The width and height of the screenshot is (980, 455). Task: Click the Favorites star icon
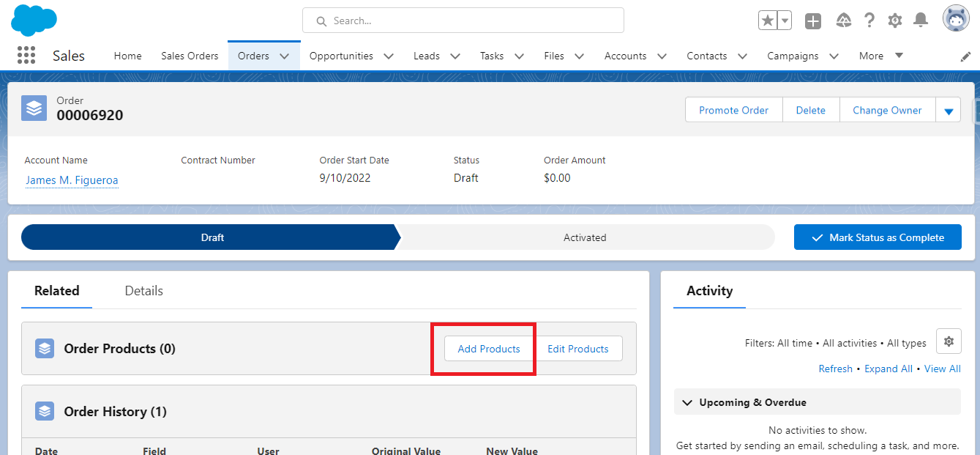tap(768, 21)
